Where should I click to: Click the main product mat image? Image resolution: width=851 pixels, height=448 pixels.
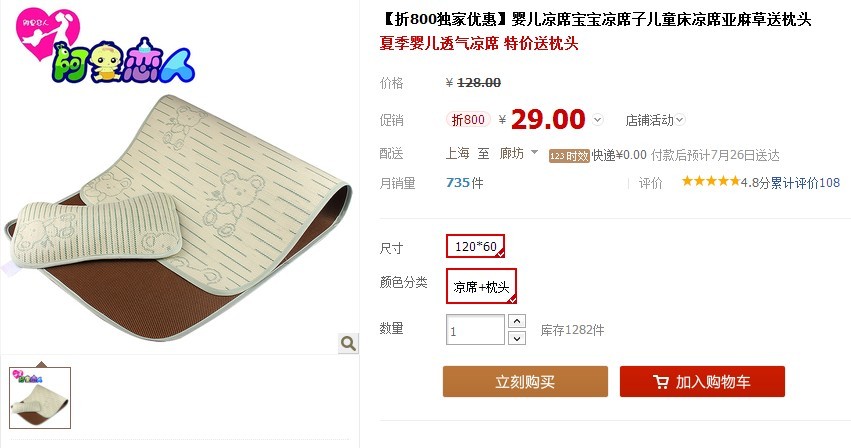coord(179,217)
